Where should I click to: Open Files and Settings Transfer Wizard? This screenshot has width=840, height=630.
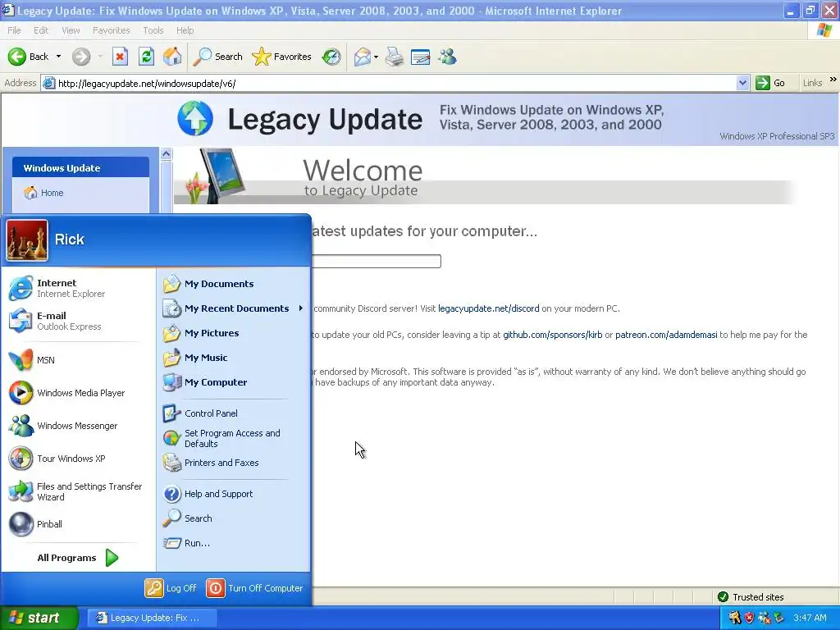pos(78,491)
